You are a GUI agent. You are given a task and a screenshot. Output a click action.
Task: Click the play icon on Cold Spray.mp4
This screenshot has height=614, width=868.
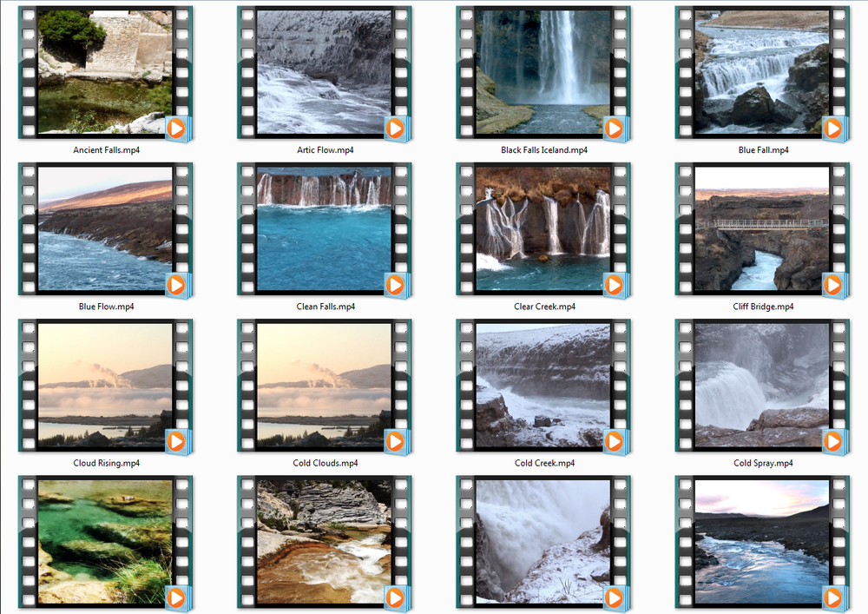tap(833, 442)
